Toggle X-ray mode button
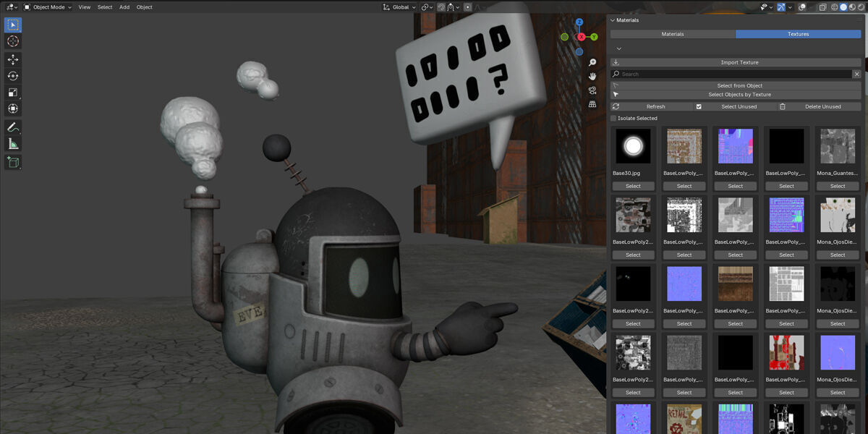 [823, 7]
